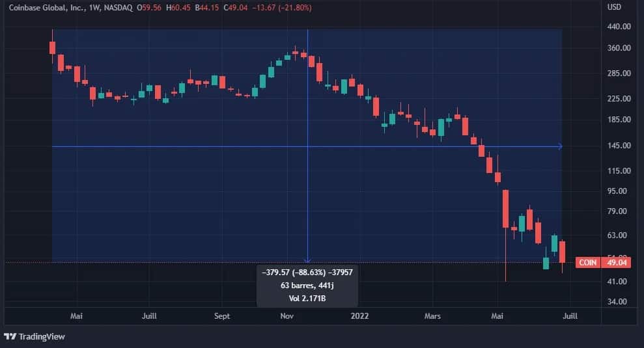Click the USD currency label

[x=614, y=7]
